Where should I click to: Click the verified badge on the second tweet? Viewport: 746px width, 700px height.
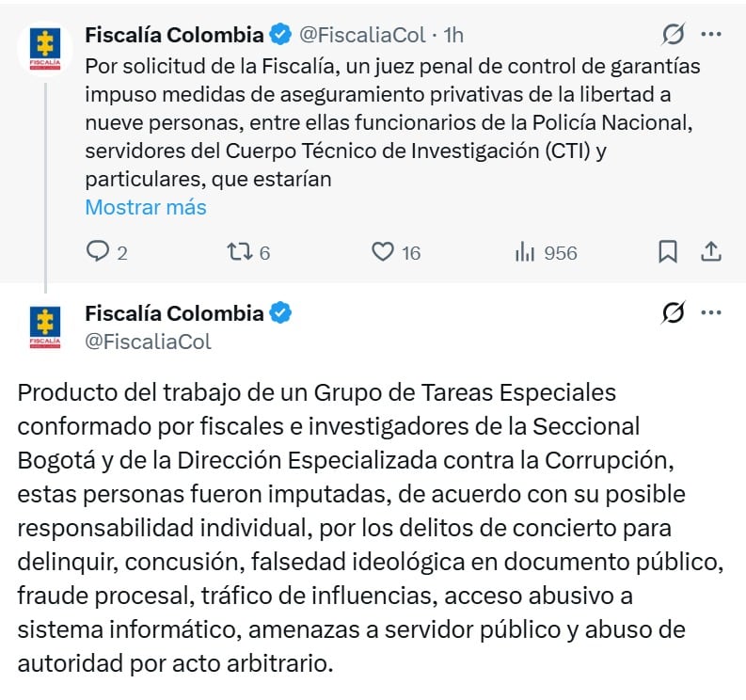point(281,313)
